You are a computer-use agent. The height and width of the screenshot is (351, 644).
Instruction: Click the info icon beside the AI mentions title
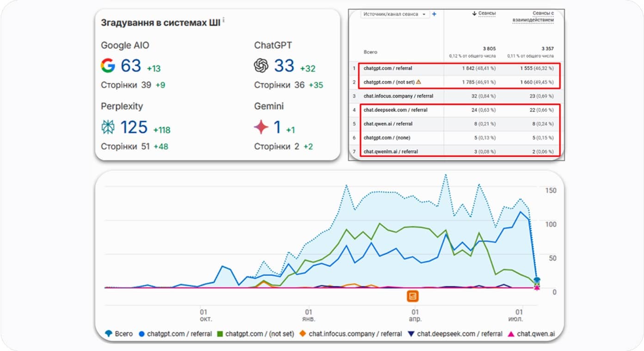point(224,20)
